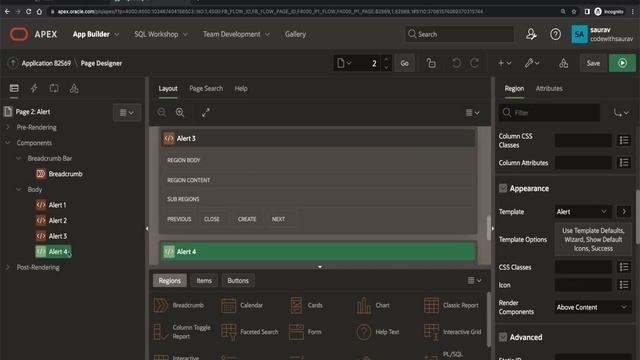Zoom in the layout view
The width and height of the screenshot is (640, 360).
[180, 112]
